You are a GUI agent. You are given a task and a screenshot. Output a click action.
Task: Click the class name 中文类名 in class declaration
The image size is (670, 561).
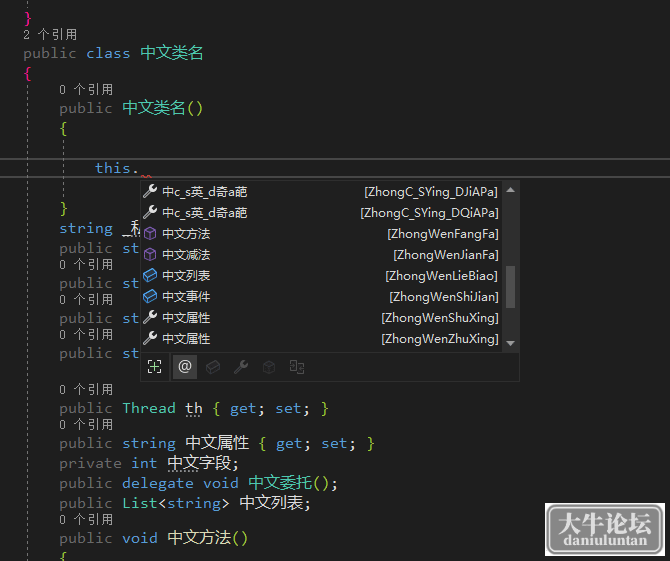[x=172, y=53]
